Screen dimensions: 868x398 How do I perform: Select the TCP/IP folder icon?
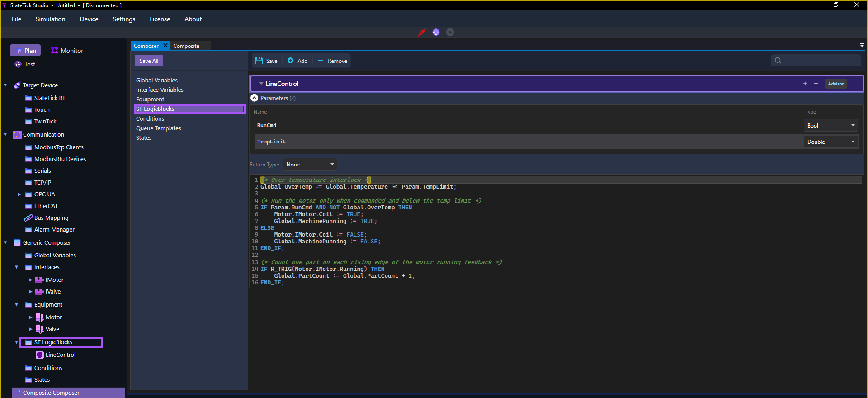click(x=28, y=183)
